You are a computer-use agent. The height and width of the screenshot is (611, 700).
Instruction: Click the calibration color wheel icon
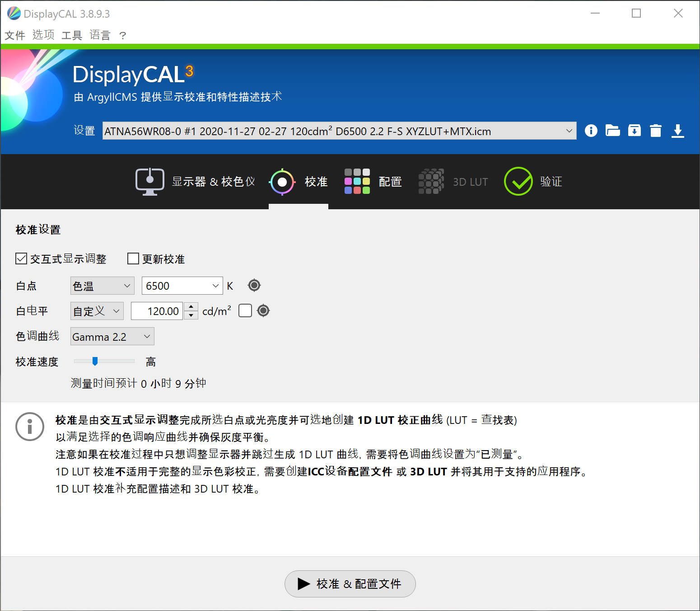[282, 182]
